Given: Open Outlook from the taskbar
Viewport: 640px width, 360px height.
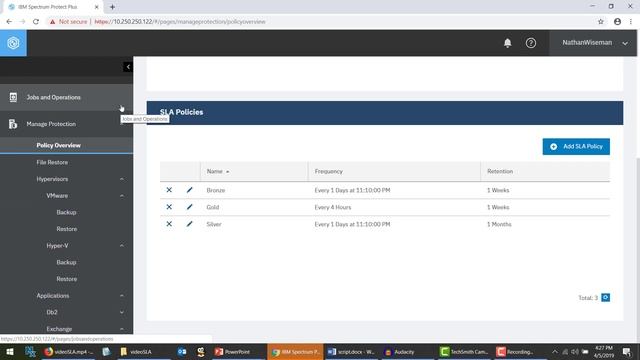Looking at the screenshot, I should point(182,352).
